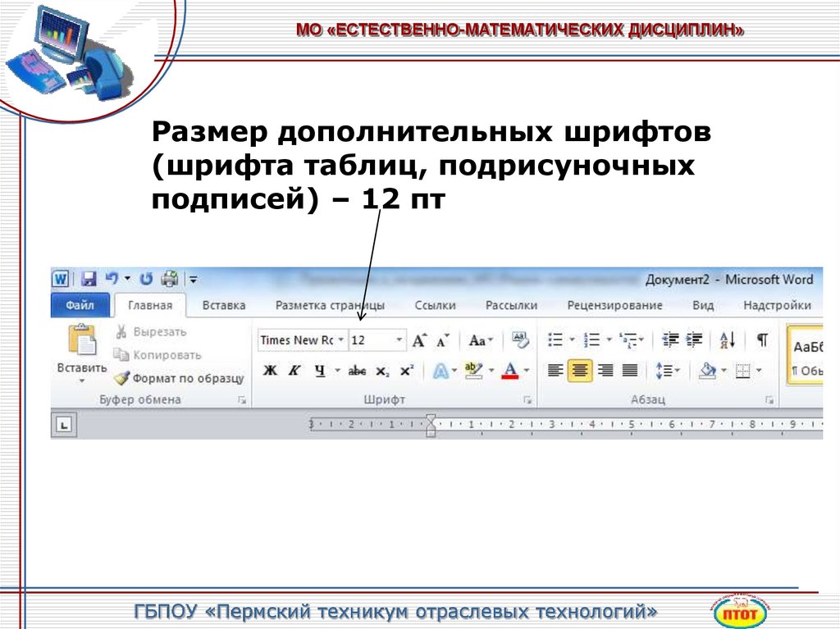Viewport: 840px width, 629px height.
Task: Click the quick print icon
Action: [170, 279]
